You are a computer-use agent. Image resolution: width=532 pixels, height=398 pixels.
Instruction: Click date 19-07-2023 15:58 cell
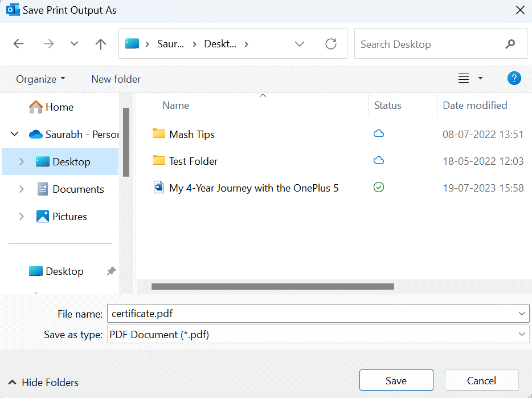point(483,188)
